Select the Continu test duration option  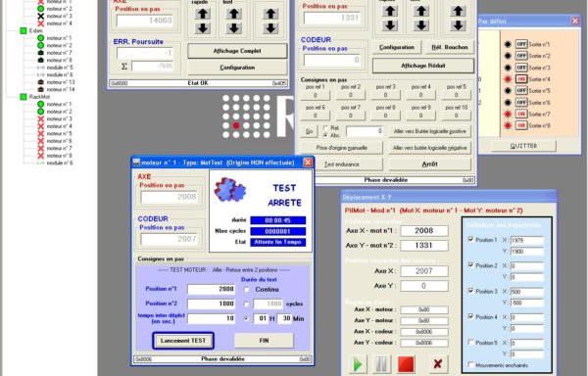[x=246, y=290]
